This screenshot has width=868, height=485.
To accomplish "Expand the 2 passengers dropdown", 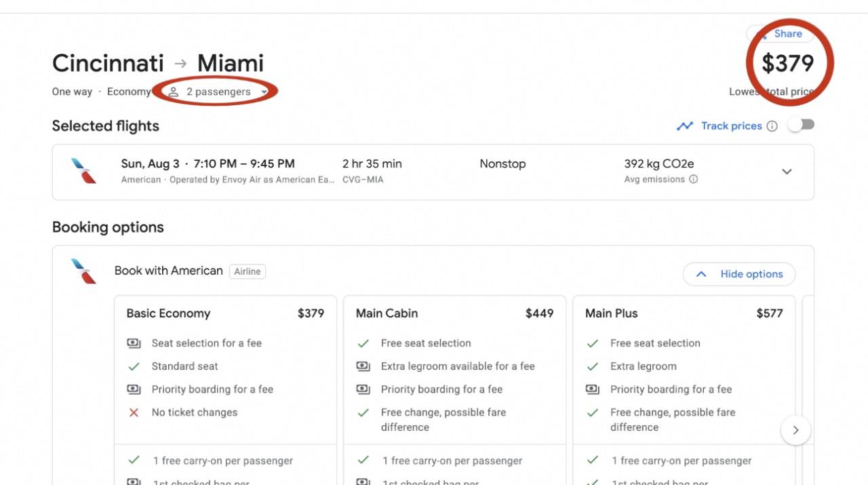I will [264, 91].
